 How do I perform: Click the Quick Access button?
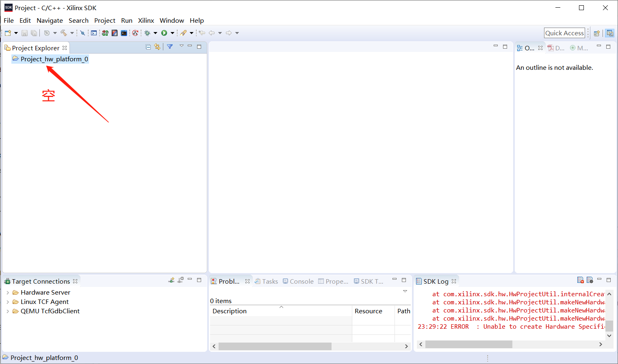[564, 33]
